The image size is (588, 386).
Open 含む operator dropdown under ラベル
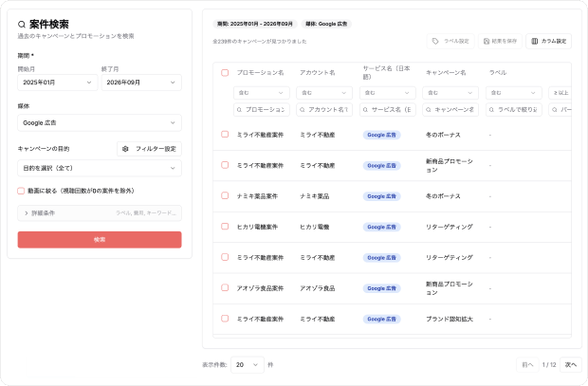click(514, 93)
